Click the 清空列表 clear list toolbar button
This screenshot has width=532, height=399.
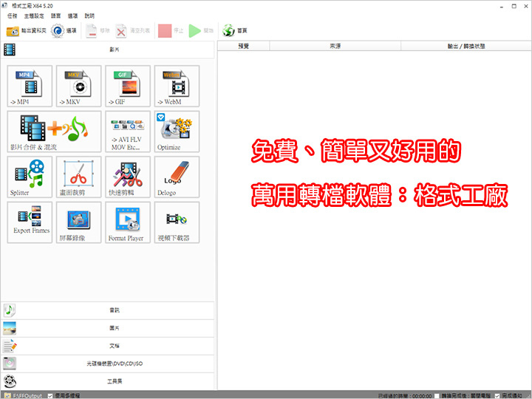133,31
